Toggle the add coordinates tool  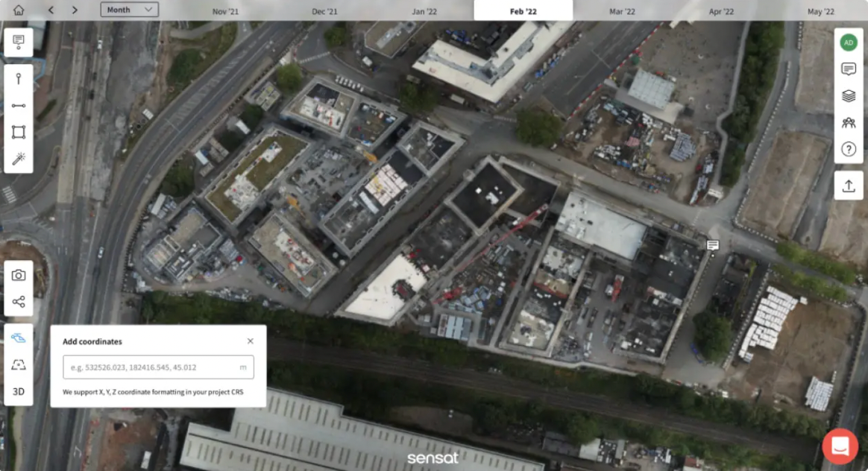[18, 338]
